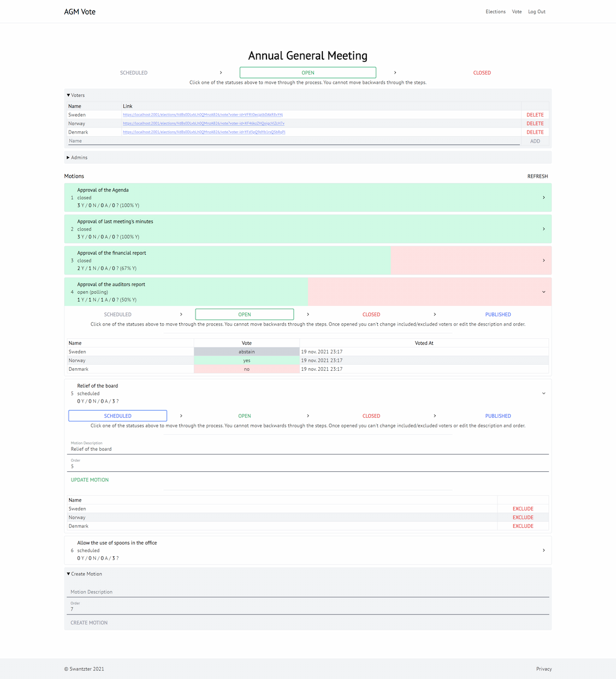
Task: Expand the Admins section
Action: click(77, 158)
